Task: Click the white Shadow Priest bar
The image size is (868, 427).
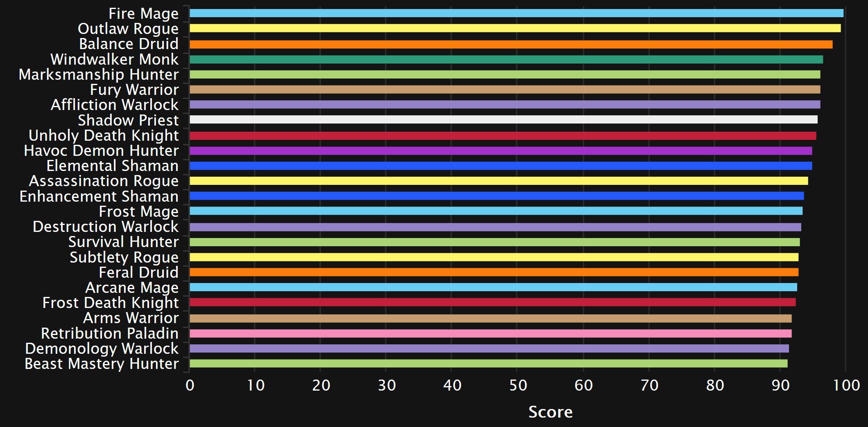Action: pyautogui.click(x=504, y=119)
